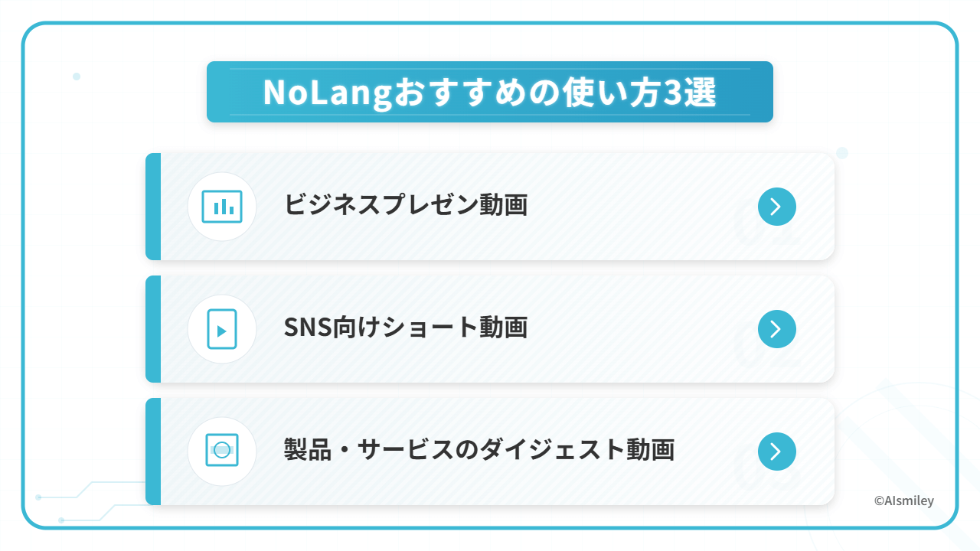The height and width of the screenshot is (551, 980).
Task: Open the arrow beside ビジネスプレゼン動画
Action: click(776, 207)
